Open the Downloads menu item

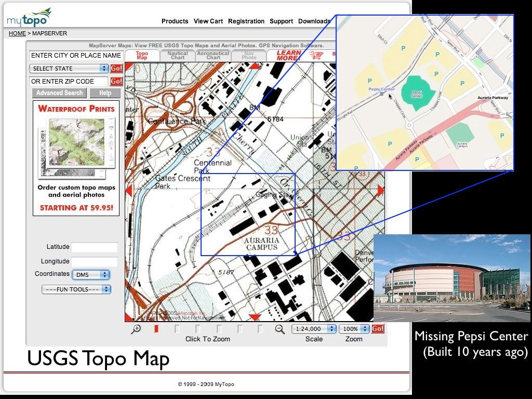pyautogui.click(x=314, y=21)
